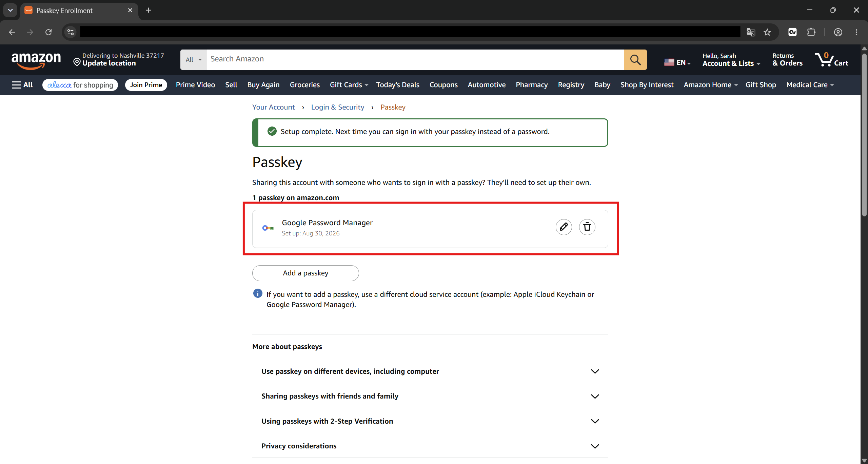Viewport: 868px width, 464px height.
Task: Click the Passkey breadcrumb text
Action: tap(393, 107)
